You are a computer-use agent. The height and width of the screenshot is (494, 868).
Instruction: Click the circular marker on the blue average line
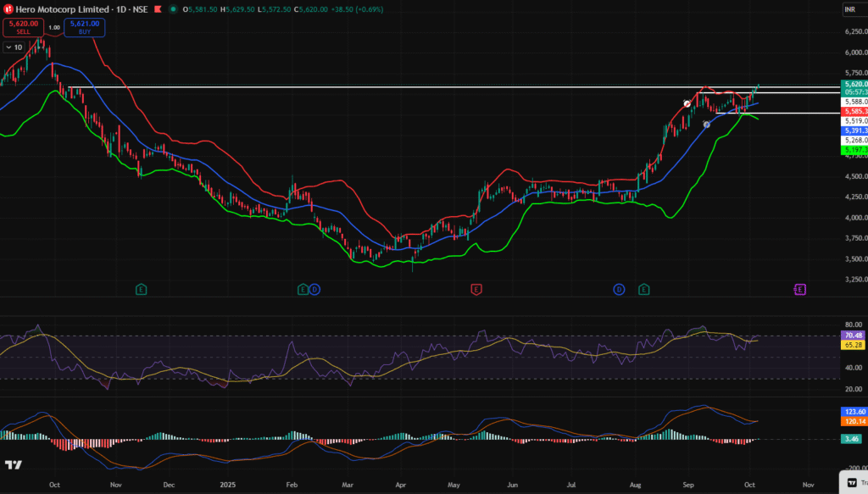point(707,125)
